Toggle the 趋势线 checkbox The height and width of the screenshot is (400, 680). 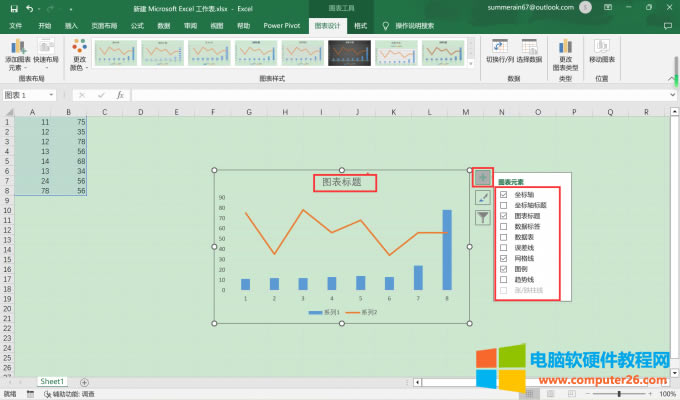pos(503,280)
